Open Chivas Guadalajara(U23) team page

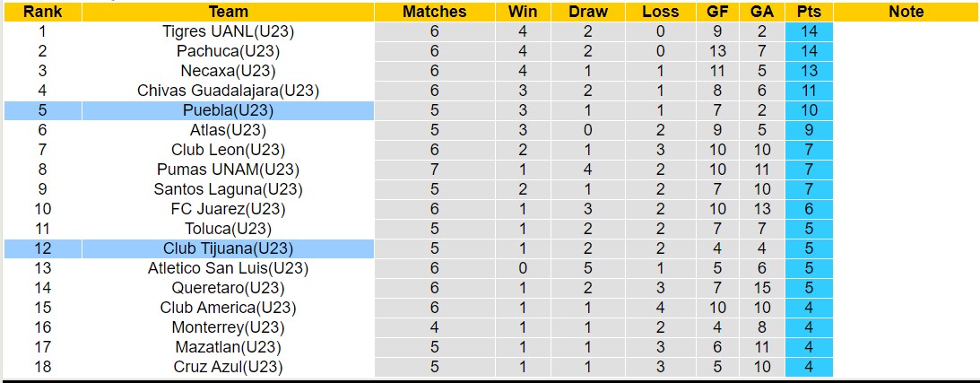pyautogui.click(x=228, y=91)
